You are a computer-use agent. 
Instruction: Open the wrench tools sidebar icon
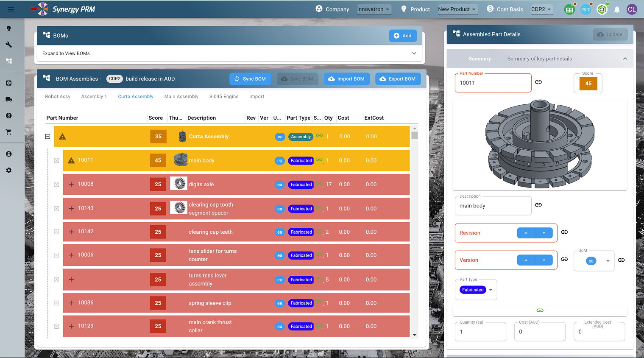[8, 45]
